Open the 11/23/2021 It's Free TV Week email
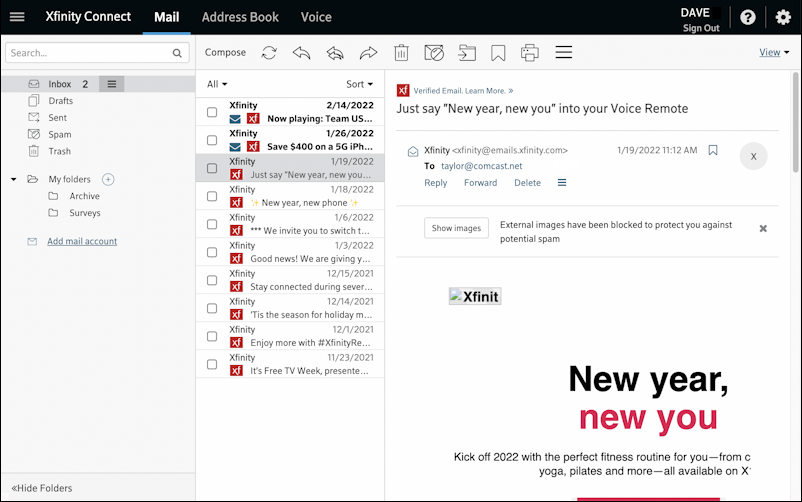 [x=290, y=364]
